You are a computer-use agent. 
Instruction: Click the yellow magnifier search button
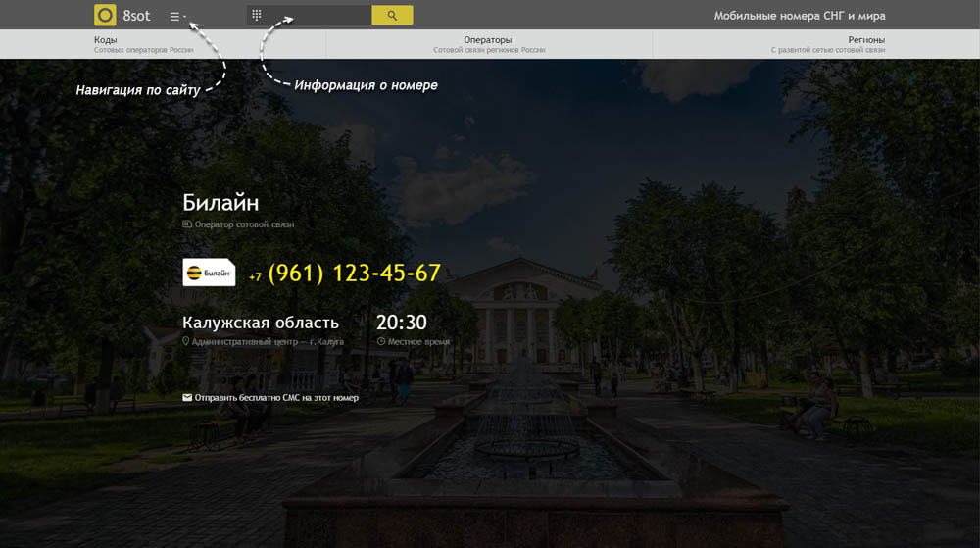coord(392,15)
